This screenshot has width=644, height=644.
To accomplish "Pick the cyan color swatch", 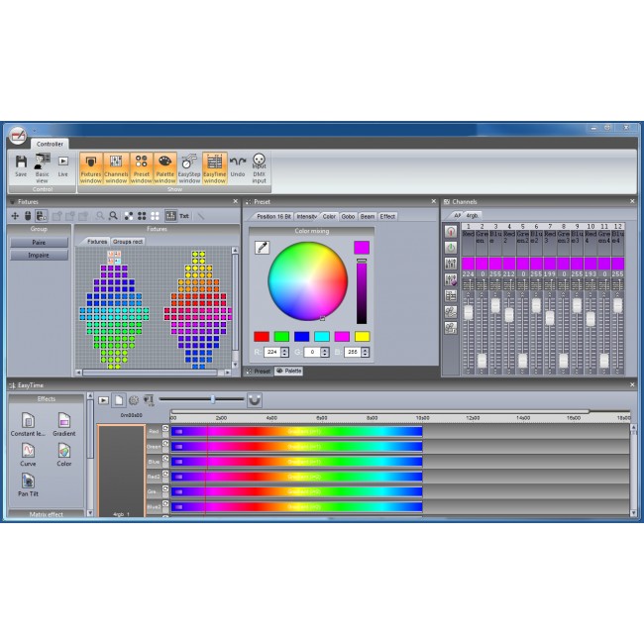I will point(321,337).
